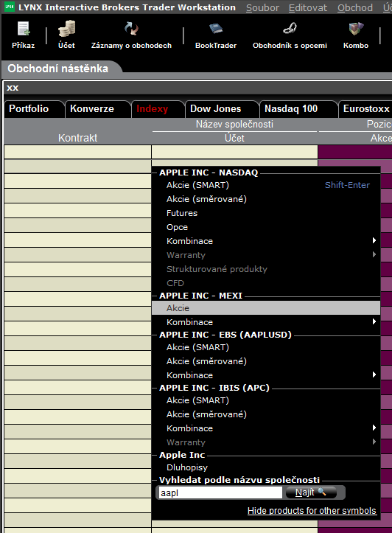The image size is (392, 533).
Task: Open the Účet account coins icon
Action: [x=66, y=34]
